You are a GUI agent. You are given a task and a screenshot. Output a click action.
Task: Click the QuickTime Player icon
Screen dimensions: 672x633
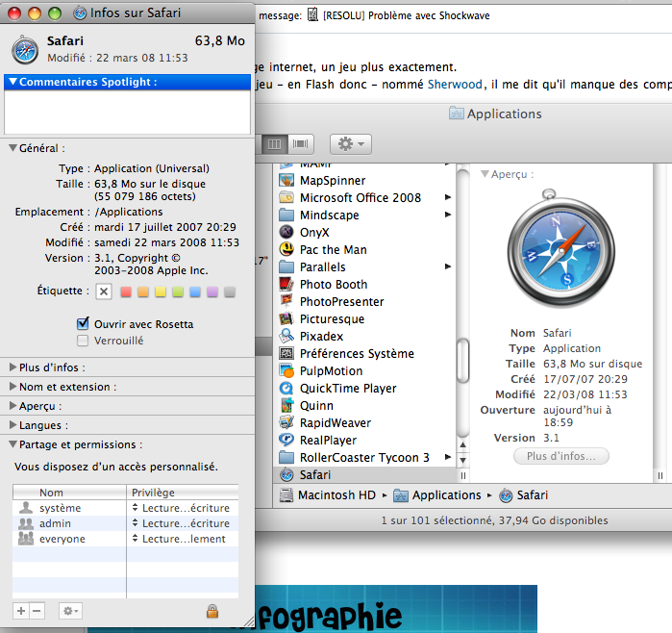(x=286, y=388)
